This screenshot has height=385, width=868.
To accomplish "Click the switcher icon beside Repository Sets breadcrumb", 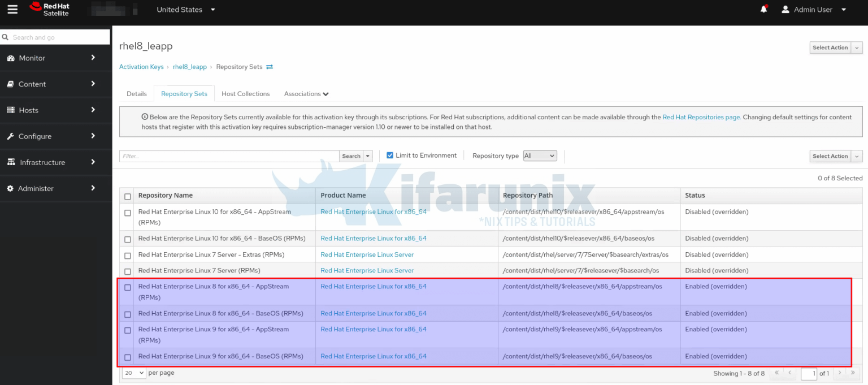I will click(x=270, y=67).
